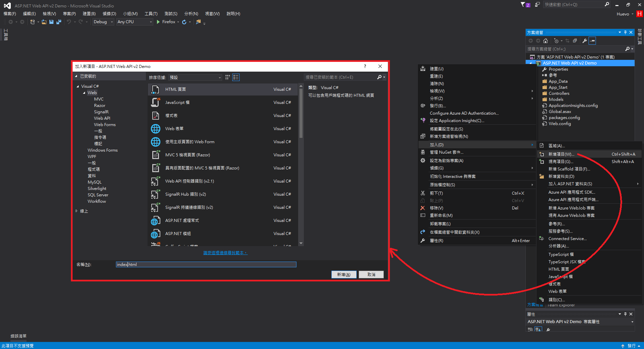
Task: Open the Debug configuration dropdown
Action: click(103, 22)
